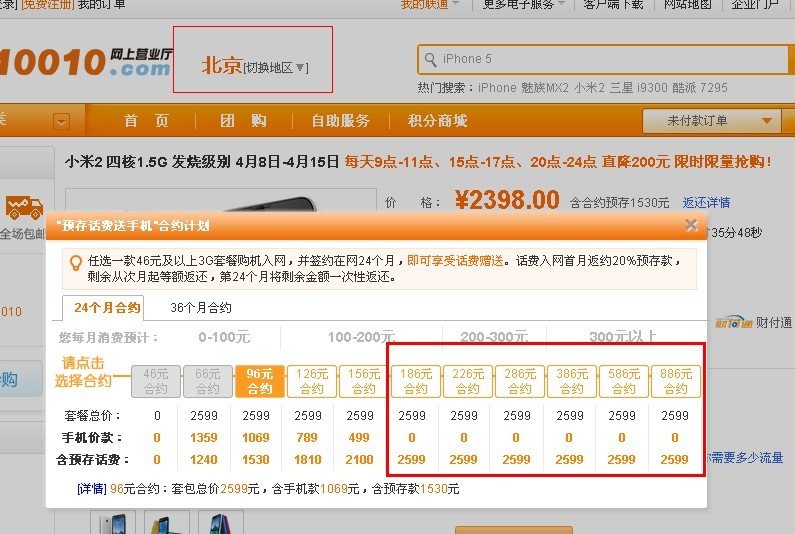Image resolution: width=795 pixels, height=534 pixels.
Task: Click the price ¥2398.00
Action: pos(507,200)
